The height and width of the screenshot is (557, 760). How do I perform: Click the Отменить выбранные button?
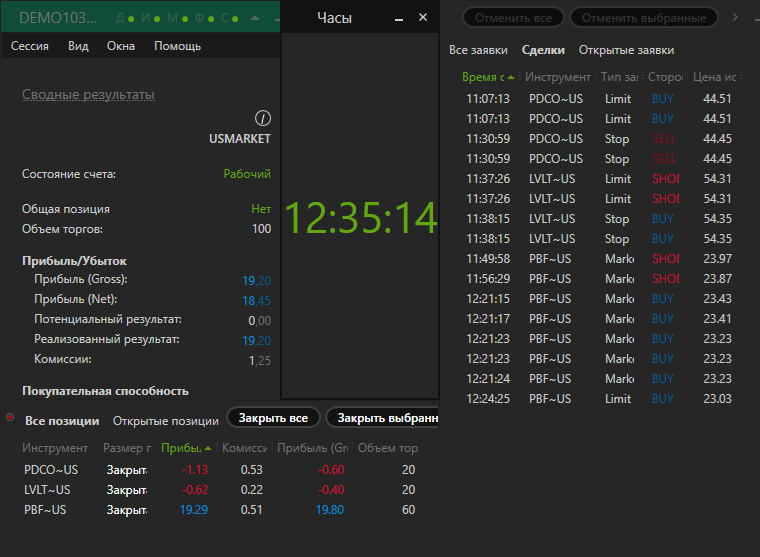[644, 18]
